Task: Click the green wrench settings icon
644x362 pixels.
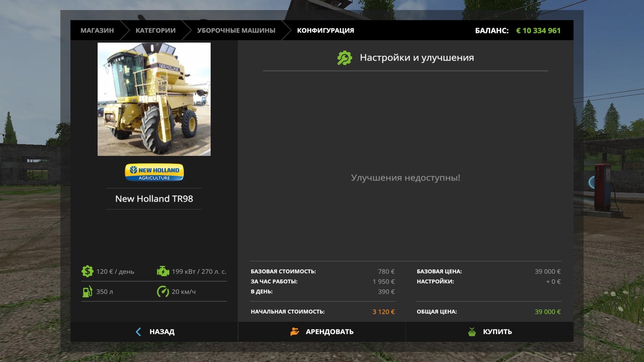Action: [x=345, y=58]
